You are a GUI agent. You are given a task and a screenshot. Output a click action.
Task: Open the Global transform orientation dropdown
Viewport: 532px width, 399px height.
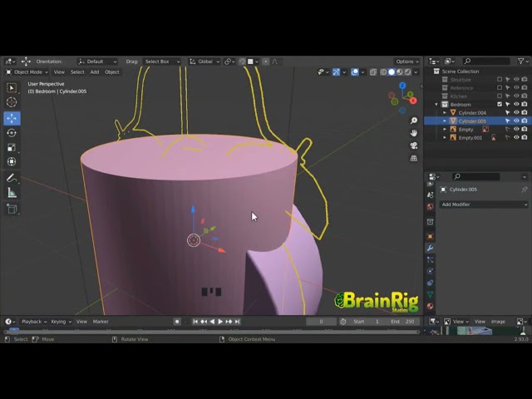204,62
